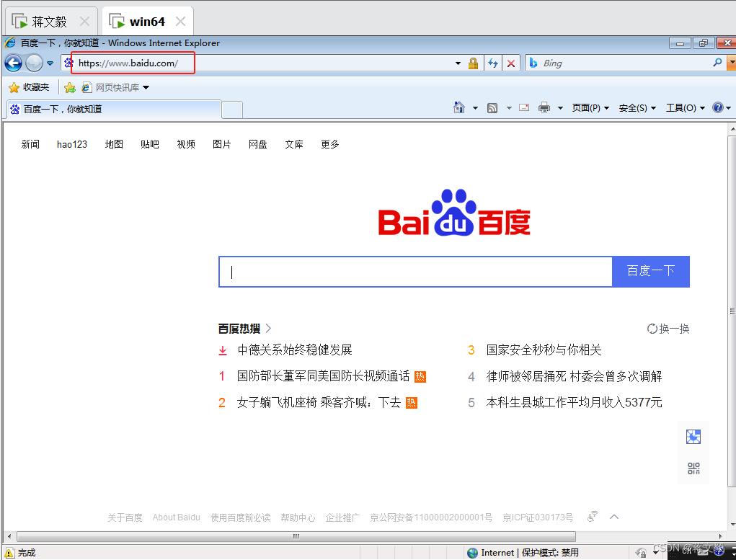Open the 页面(P) menu
This screenshot has height=560, width=736.
click(590, 108)
